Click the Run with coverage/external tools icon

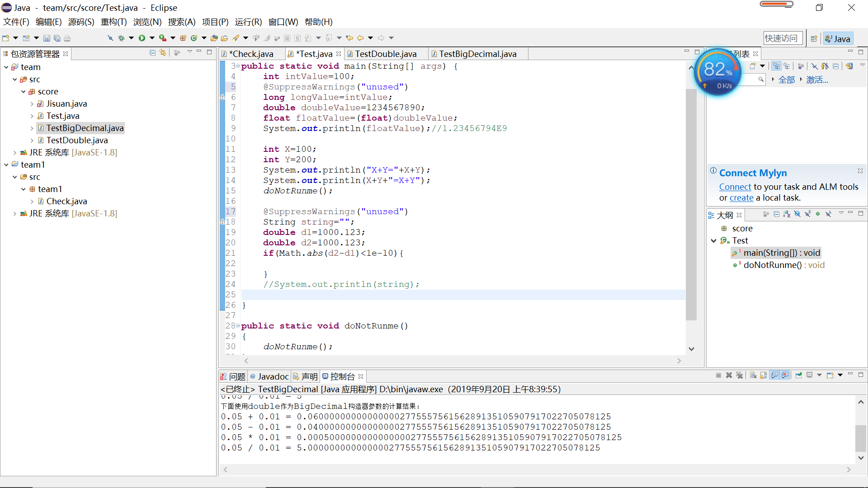click(x=163, y=38)
